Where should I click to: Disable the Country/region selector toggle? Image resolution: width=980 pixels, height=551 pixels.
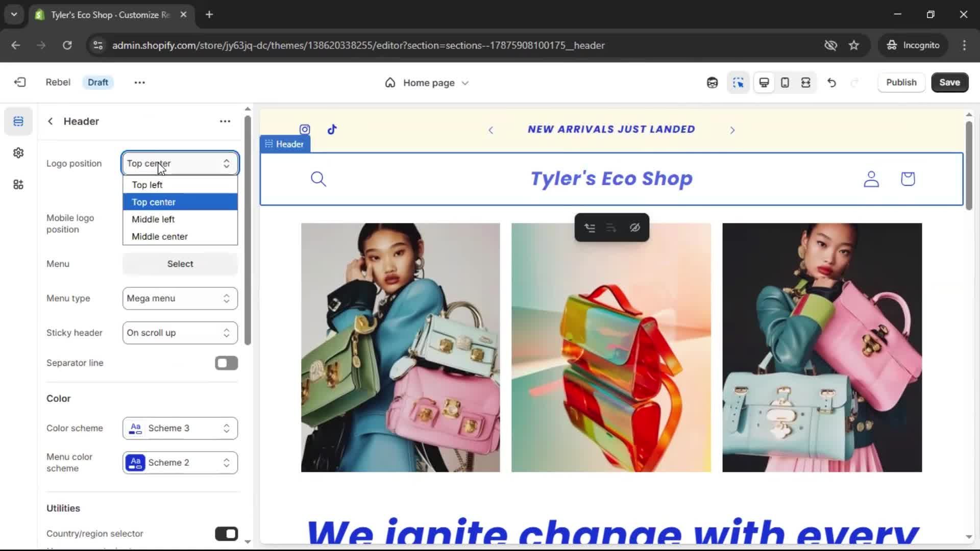point(226,534)
